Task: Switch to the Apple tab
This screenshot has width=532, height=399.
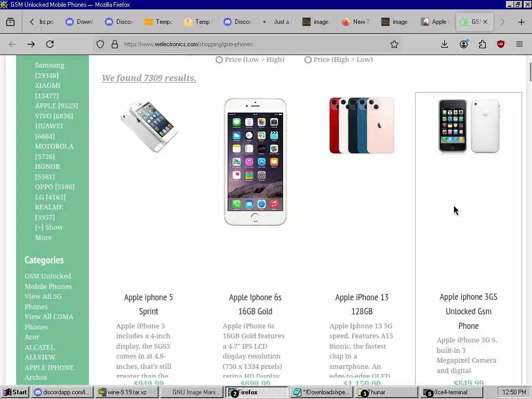Action: click(x=435, y=22)
